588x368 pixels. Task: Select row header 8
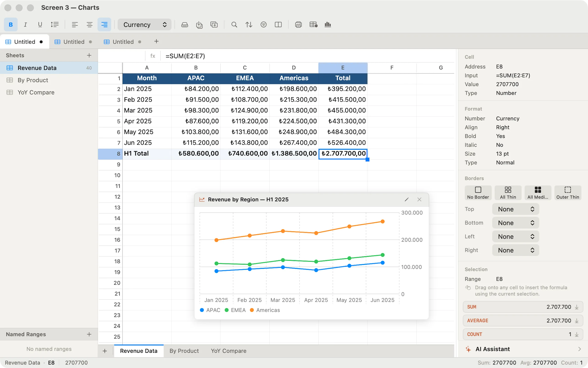(x=110, y=154)
